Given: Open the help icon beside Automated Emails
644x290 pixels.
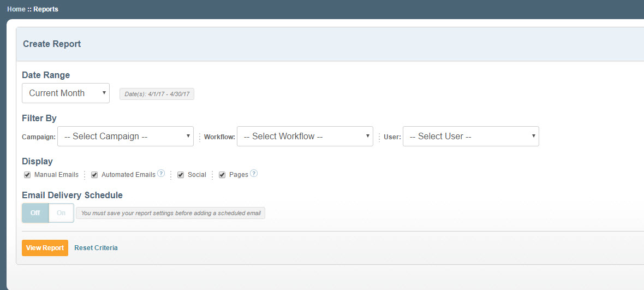Looking at the screenshot, I should pyautogui.click(x=161, y=173).
